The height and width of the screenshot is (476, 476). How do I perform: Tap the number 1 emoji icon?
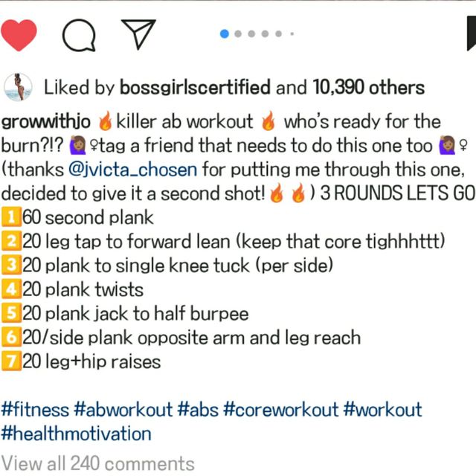(x=10, y=218)
